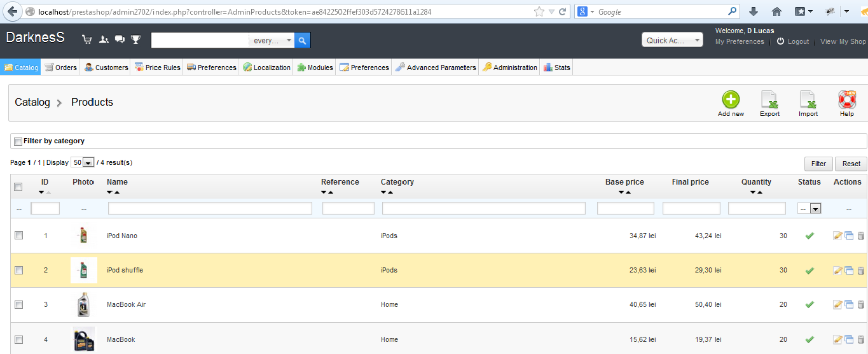Viewport: 868px width, 354px height.
Task: Sort Base price descending arrow
Action: (x=621, y=192)
